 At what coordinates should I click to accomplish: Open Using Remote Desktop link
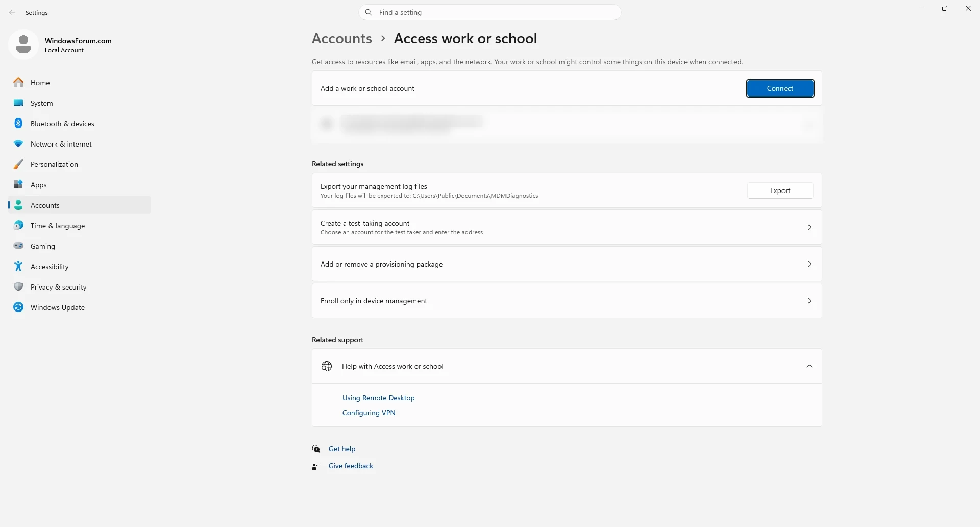(378, 398)
